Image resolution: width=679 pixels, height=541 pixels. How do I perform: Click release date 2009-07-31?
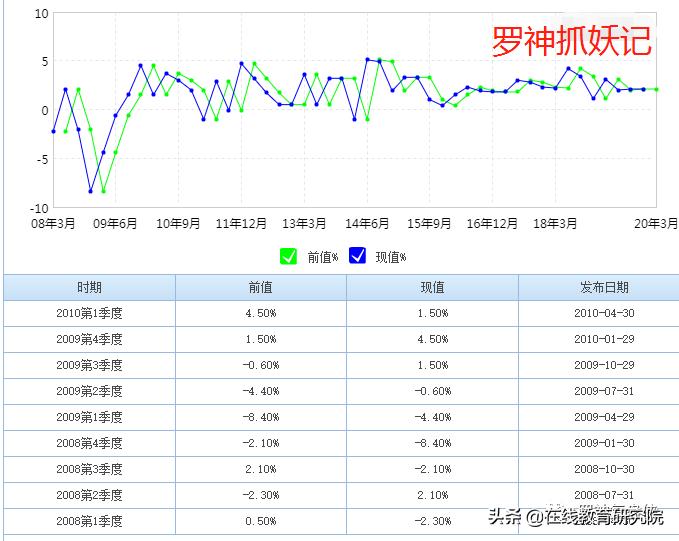click(604, 391)
